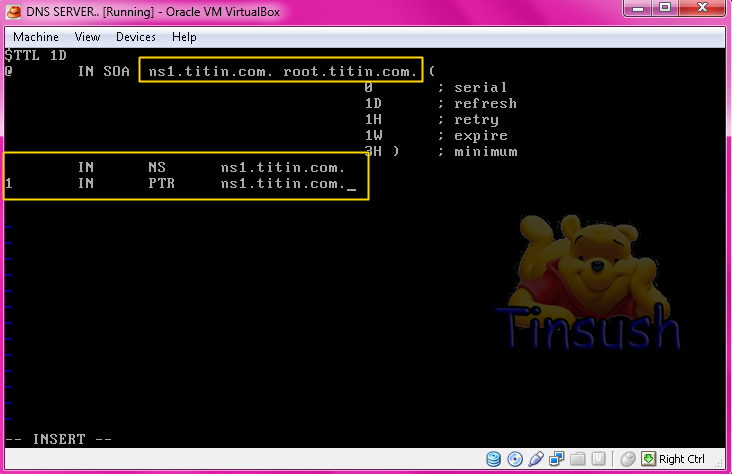Minimize the VirtualBox window
Screen dimensions: 732x474
tap(638, 8)
